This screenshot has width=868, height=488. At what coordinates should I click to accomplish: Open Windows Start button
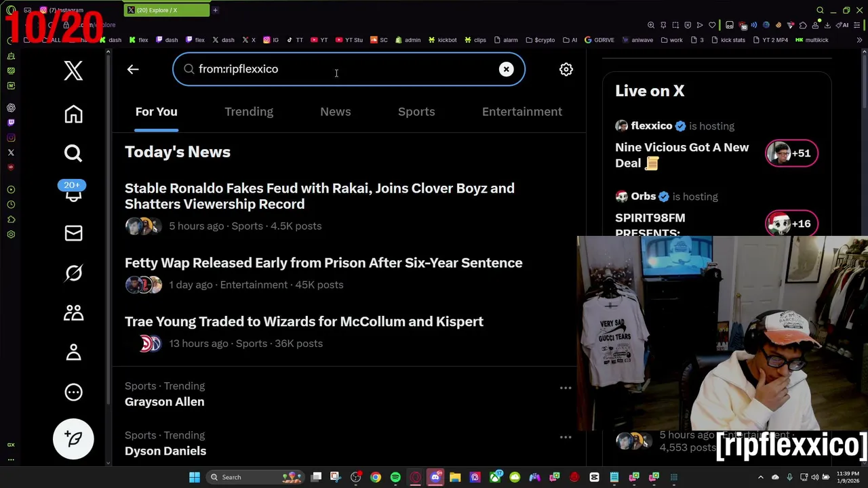[x=195, y=477]
